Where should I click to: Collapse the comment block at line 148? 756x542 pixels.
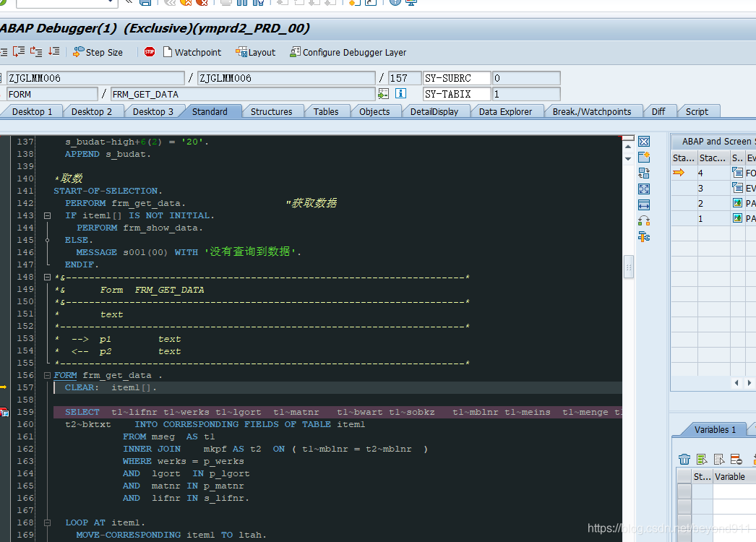pyautogui.click(x=47, y=277)
